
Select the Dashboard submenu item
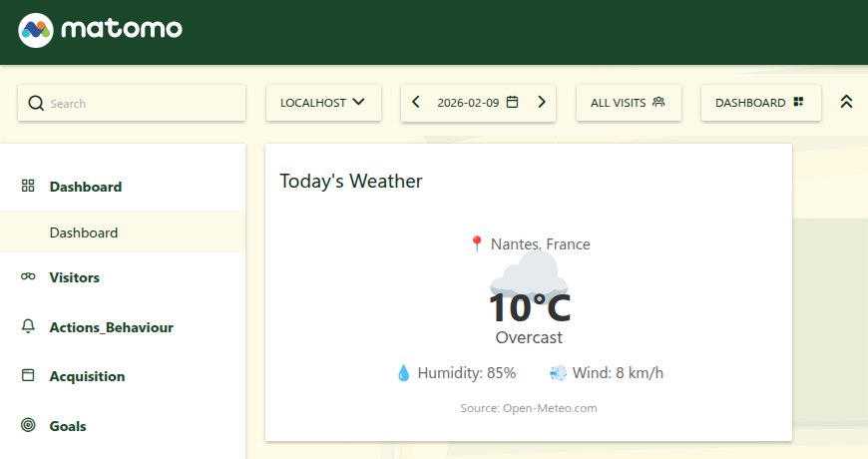[x=84, y=232]
